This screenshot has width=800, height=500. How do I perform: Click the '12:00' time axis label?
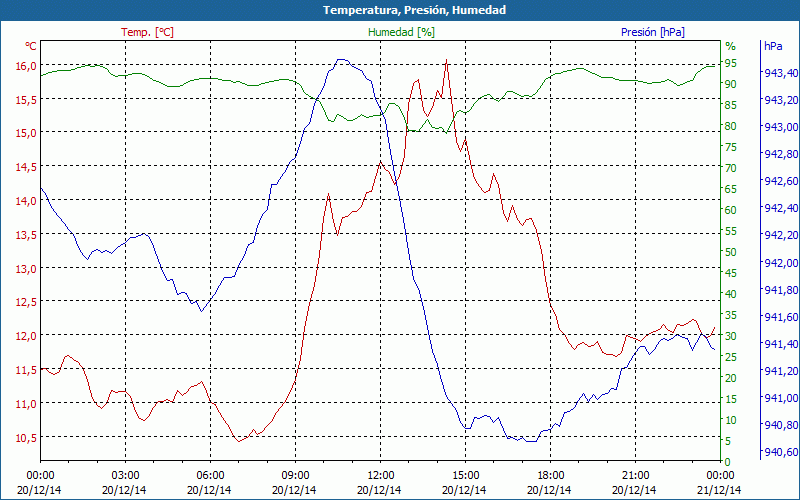click(381, 476)
